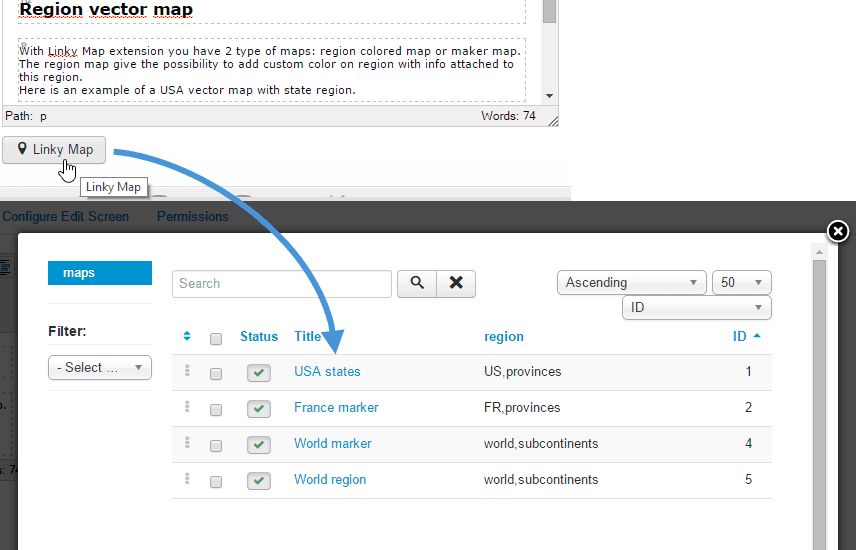Check the World marker row checkbox
This screenshot has width=856, height=550.
coord(216,445)
